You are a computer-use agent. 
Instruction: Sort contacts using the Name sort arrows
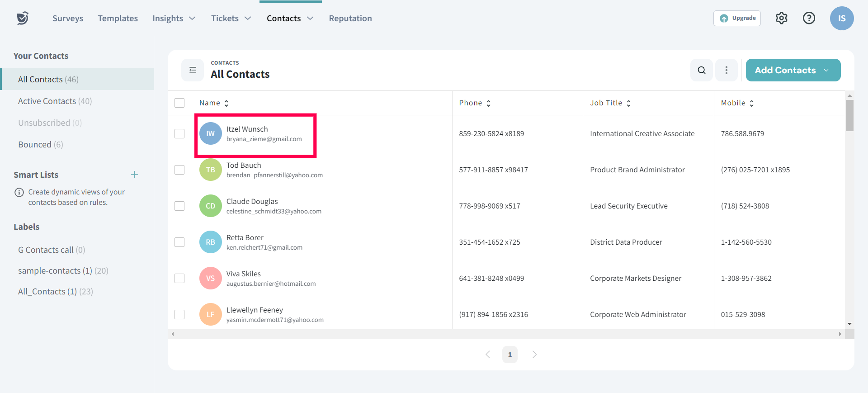pyautogui.click(x=226, y=103)
